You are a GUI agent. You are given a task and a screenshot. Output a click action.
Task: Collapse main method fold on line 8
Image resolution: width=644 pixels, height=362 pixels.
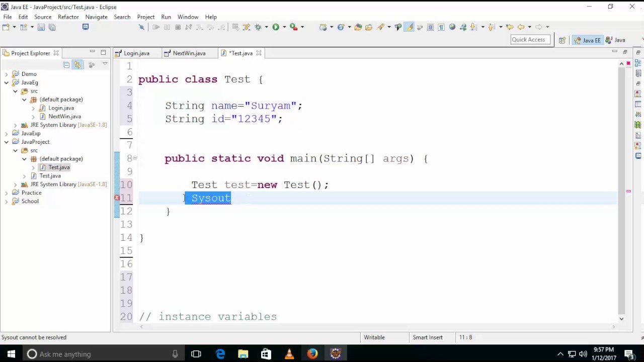135,158
